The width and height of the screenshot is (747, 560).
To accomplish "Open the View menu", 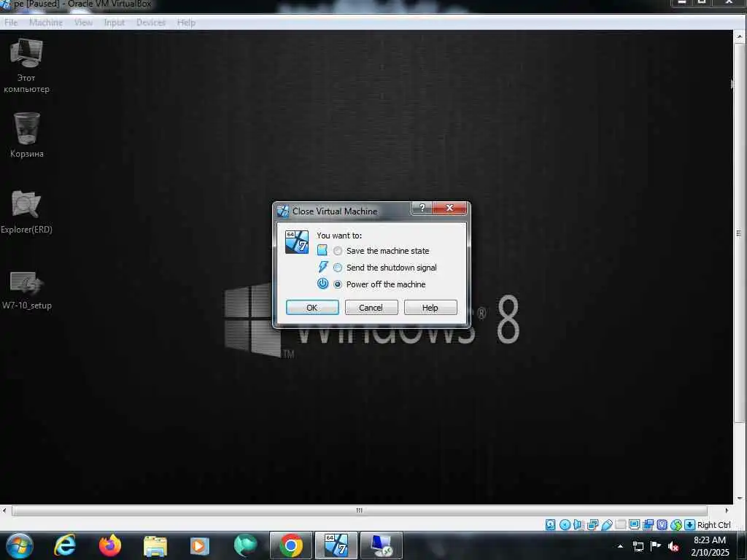I will tap(83, 23).
